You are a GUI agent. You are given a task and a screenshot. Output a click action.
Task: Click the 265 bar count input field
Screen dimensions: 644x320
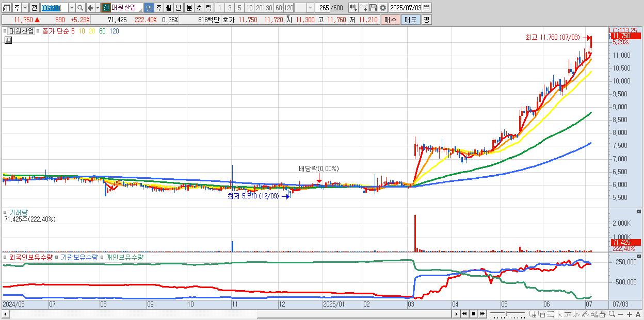323,8
